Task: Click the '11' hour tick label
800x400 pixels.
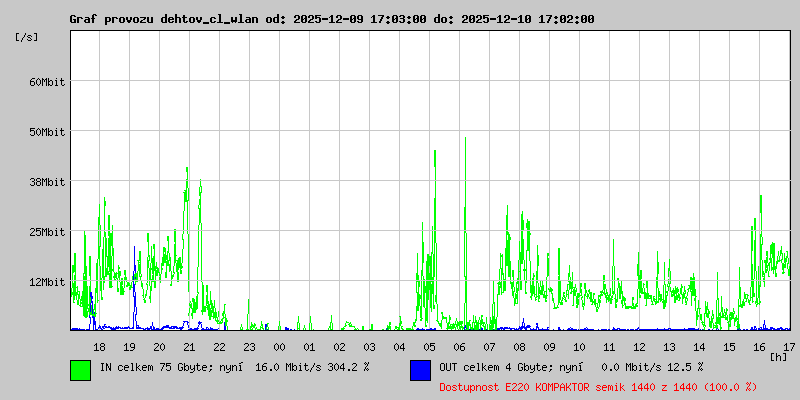Action: tap(609, 347)
